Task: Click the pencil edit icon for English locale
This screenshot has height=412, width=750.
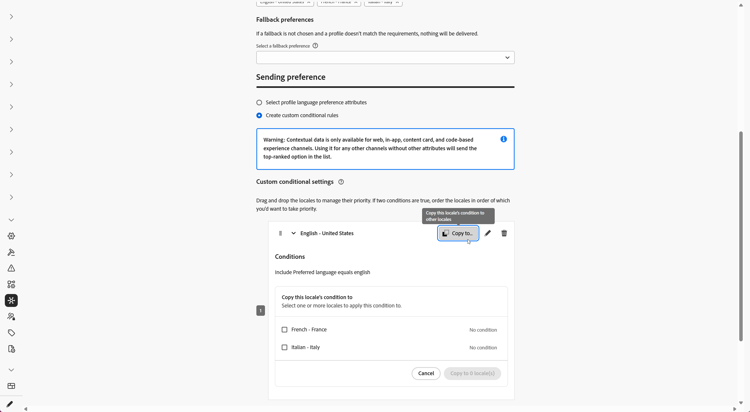Action: 487,234
